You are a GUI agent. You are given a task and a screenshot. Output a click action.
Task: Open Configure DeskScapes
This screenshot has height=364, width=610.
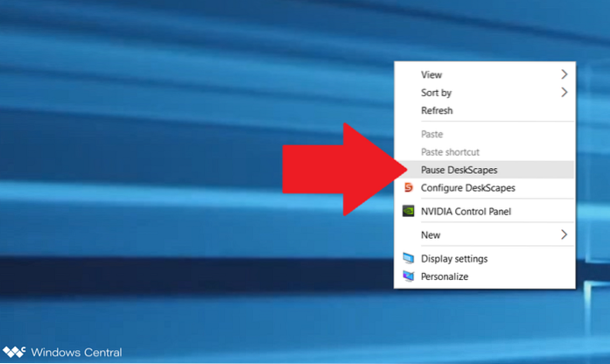[x=467, y=188]
